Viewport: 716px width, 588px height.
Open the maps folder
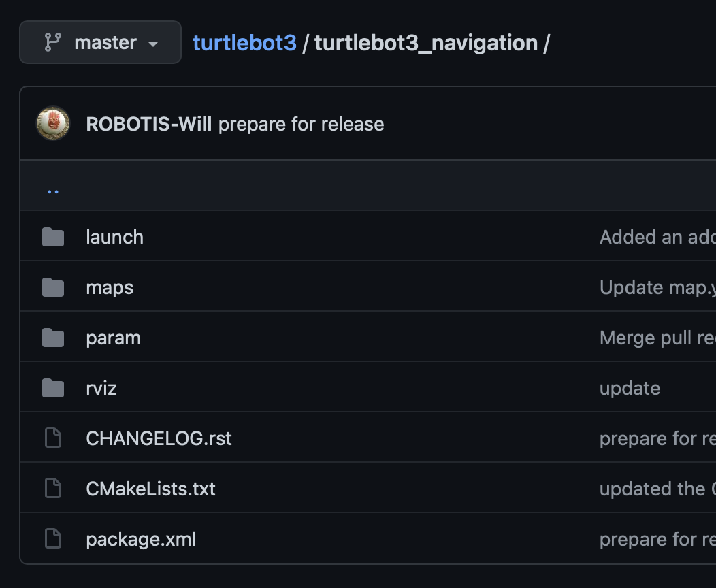tap(110, 288)
